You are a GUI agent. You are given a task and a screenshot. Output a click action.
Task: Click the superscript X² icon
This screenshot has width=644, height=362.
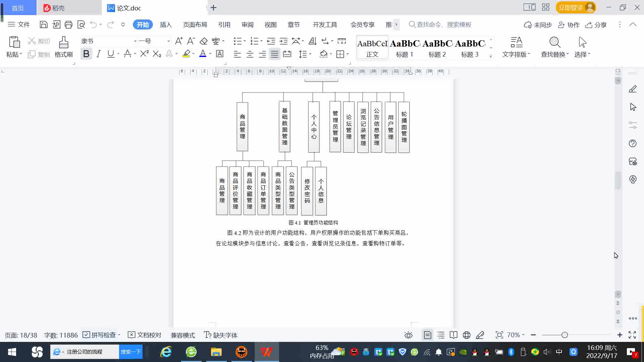coord(144,54)
